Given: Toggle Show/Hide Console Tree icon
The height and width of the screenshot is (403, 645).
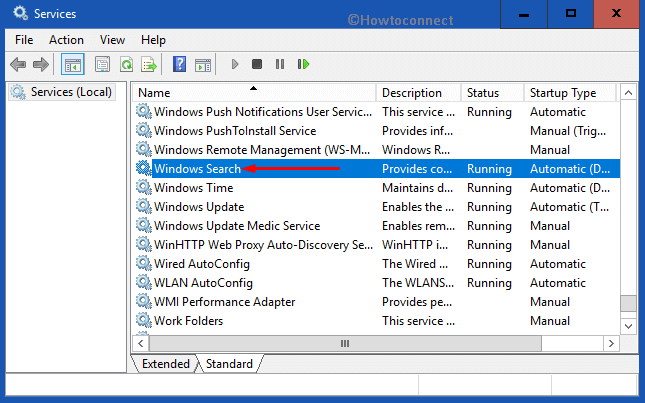Looking at the screenshot, I should [x=73, y=64].
